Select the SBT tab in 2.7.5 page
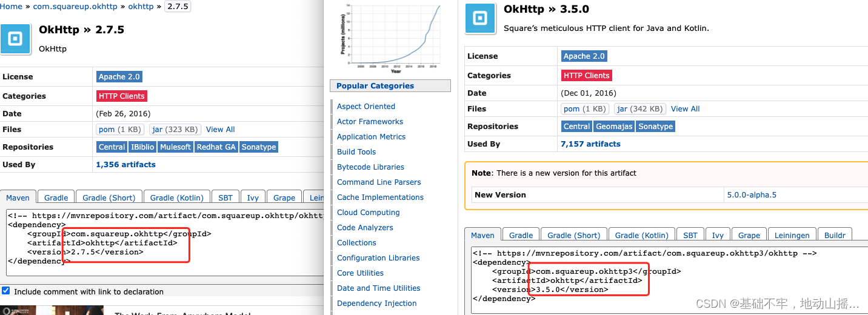The image size is (868, 315). [225, 197]
